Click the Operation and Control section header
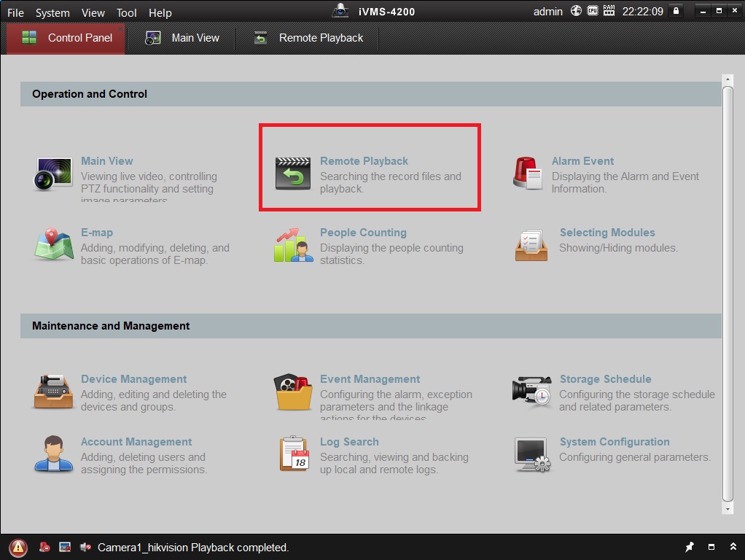 point(370,94)
